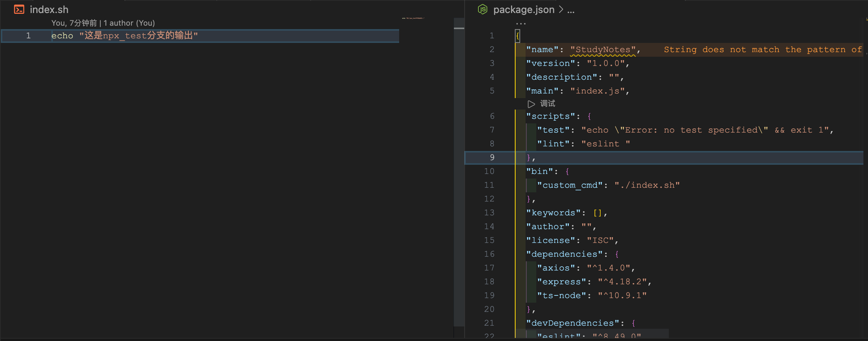Click the "^10.9.1" ts-node version value
Viewport: 868px width, 341px height.
[622, 295]
